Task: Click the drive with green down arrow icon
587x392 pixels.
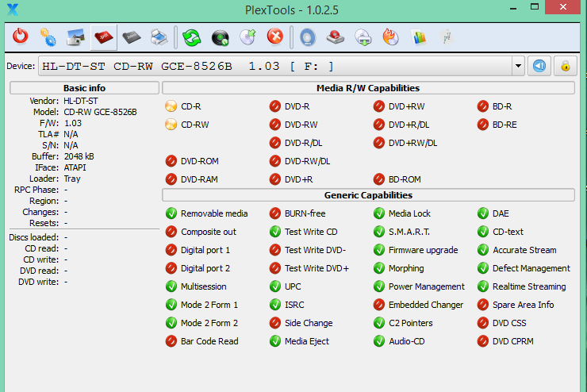Action: 363,37
